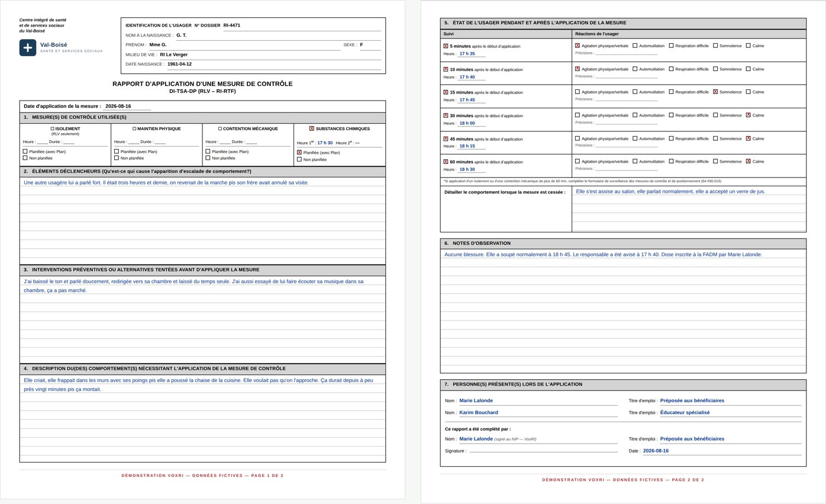Check the ISOLEMENT measure checkbox
Viewport: 826px width, 504px height.
[x=52, y=128]
